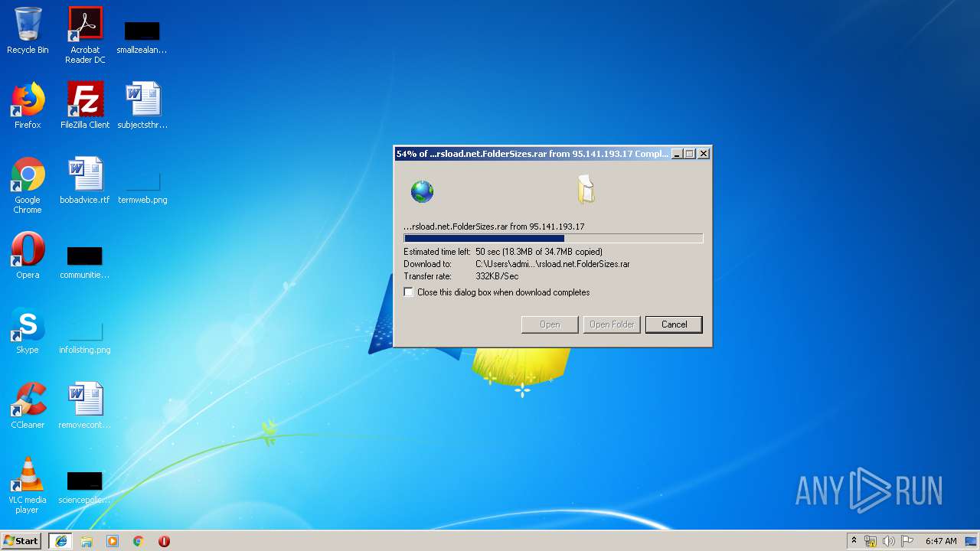Select bobadvice.rtf document icon
Image resolution: width=980 pixels, height=551 pixels.
coord(85,181)
